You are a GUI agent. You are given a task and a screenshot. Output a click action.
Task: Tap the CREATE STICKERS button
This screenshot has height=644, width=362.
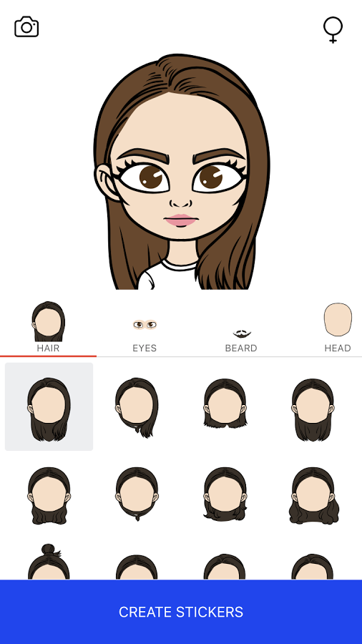point(181,612)
